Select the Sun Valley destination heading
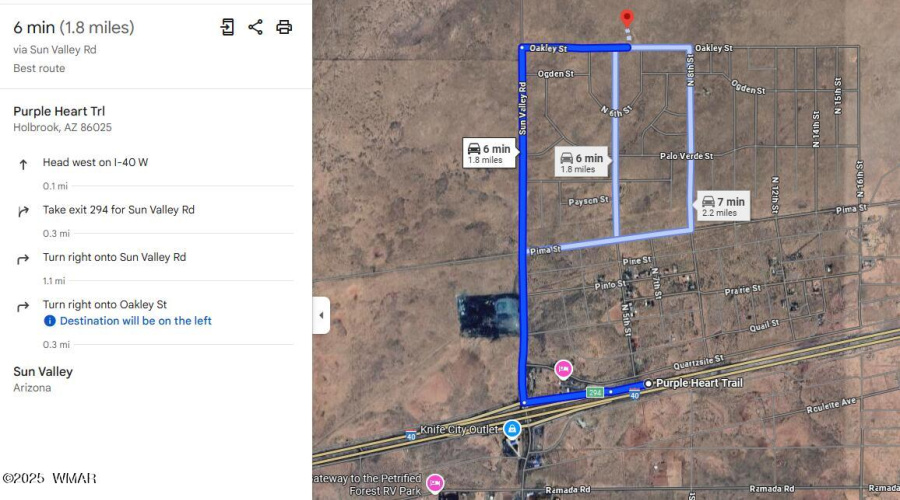Screen dimensions: 900x500 click(x=43, y=371)
